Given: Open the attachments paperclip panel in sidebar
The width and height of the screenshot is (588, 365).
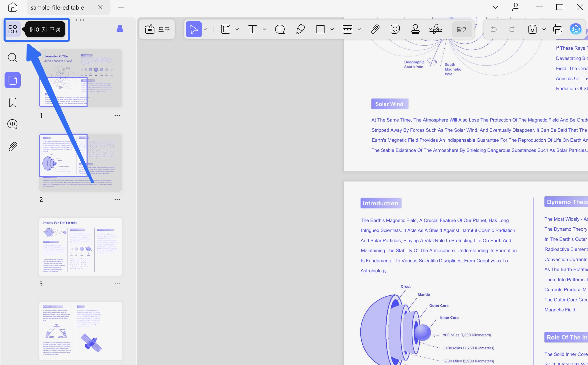Looking at the screenshot, I should point(13,146).
